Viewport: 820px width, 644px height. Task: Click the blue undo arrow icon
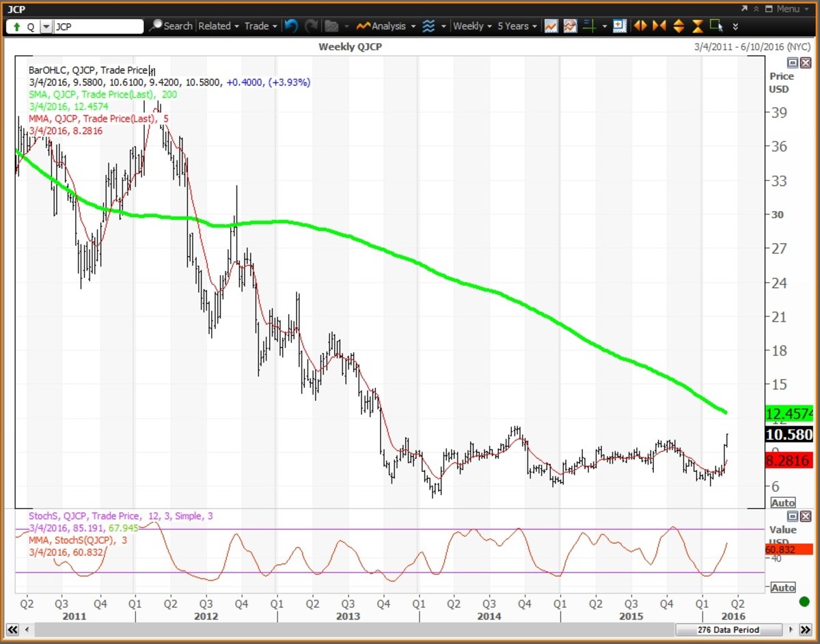coord(292,26)
